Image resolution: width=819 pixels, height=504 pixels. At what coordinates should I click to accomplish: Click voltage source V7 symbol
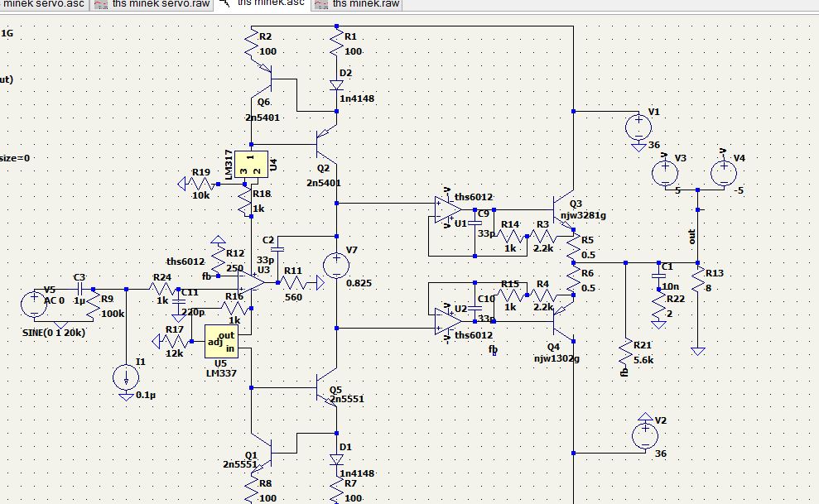336,265
